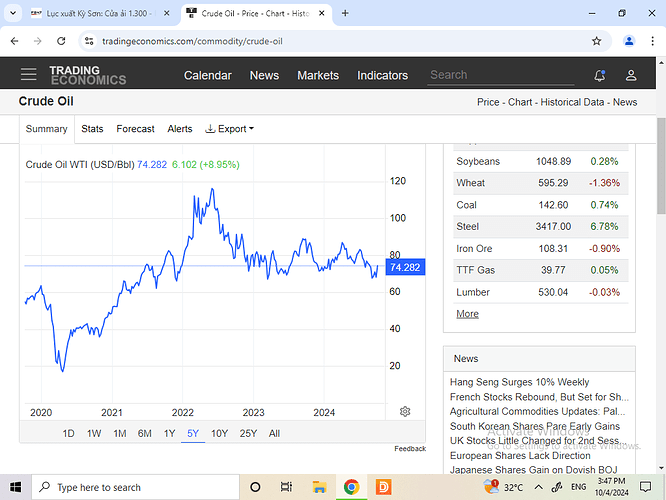This screenshot has height=500, width=666.
Task: Click the site Search field
Action: tap(501, 75)
